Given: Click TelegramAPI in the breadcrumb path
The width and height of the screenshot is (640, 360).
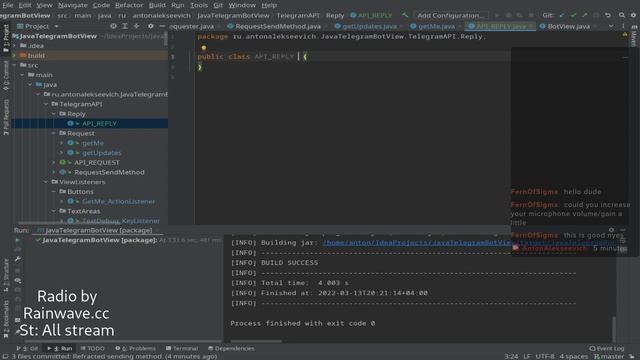Looking at the screenshot, I should click(298, 15).
